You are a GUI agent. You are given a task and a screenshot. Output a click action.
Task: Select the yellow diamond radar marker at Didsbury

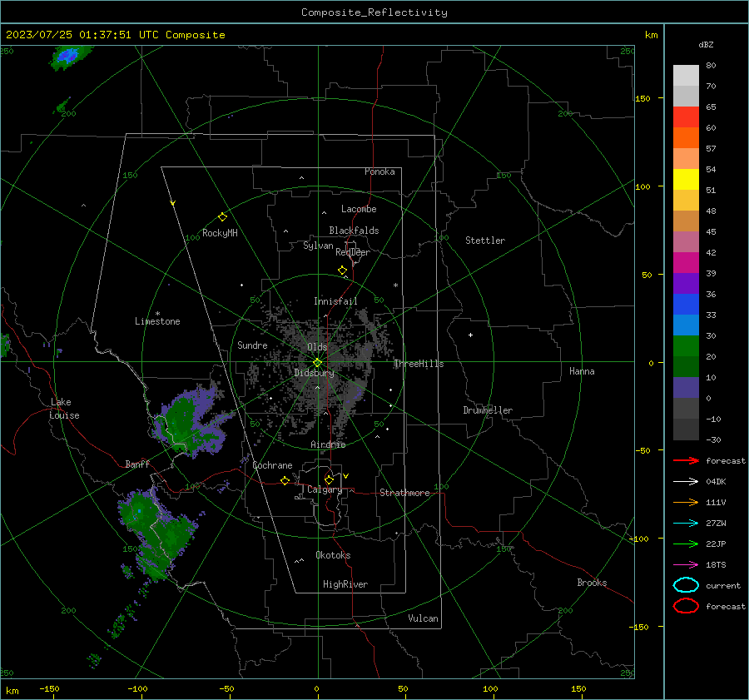[x=318, y=363]
